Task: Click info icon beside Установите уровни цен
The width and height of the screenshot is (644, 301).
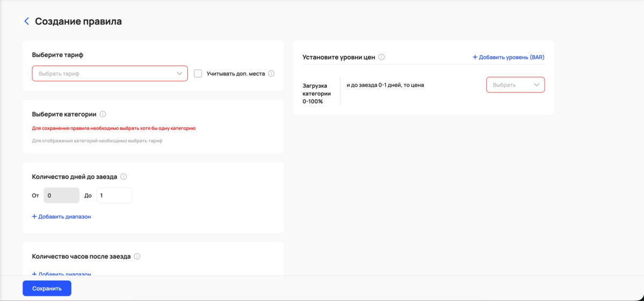Action: [x=381, y=57]
